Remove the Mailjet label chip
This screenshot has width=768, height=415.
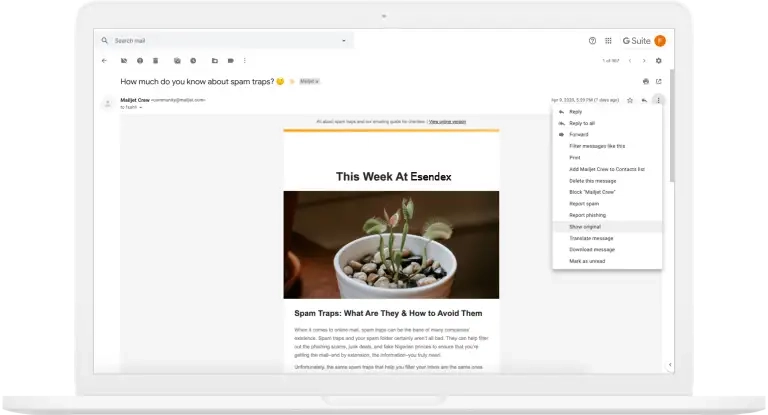[x=317, y=81]
